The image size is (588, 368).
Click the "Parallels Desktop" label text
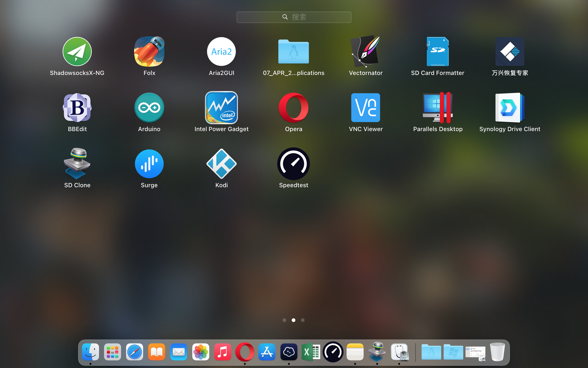pos(438,129)
